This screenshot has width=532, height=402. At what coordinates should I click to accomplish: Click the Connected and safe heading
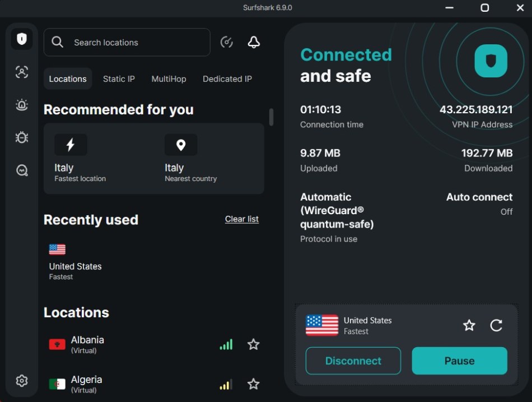click(346, 65)
